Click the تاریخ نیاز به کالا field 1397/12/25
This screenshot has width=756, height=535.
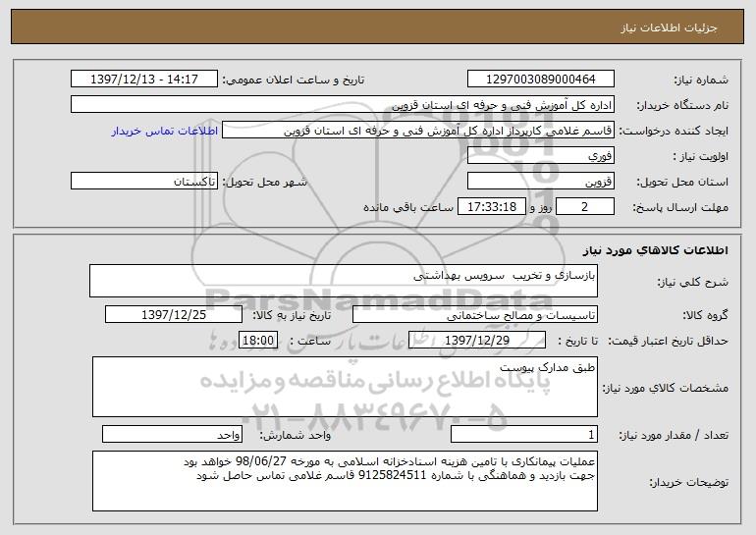coord(174,314)
